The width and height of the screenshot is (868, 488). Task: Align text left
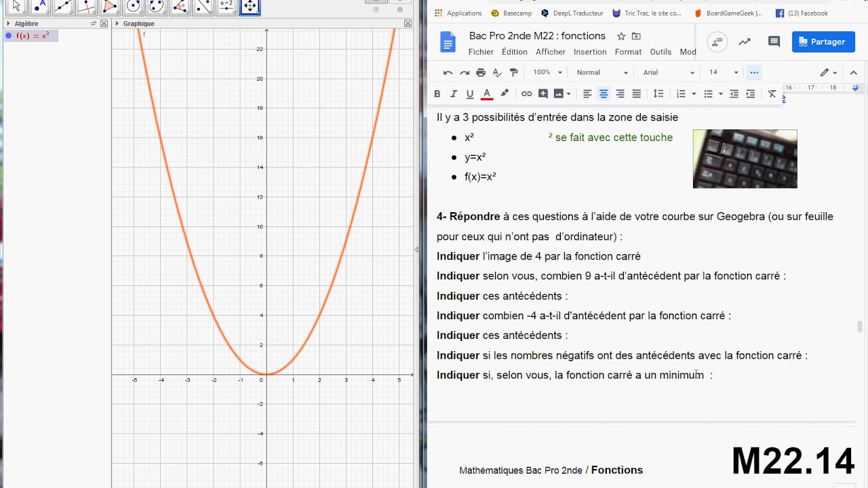click(587, 94)
